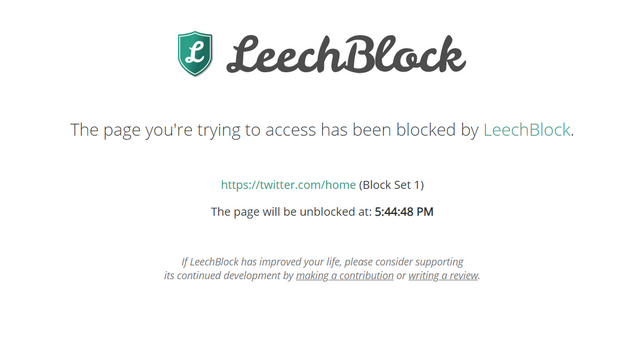The height and width of the screenshot is (360, 640).
Task: Click "please consider supporting" in the footer note
Action: 404,262
